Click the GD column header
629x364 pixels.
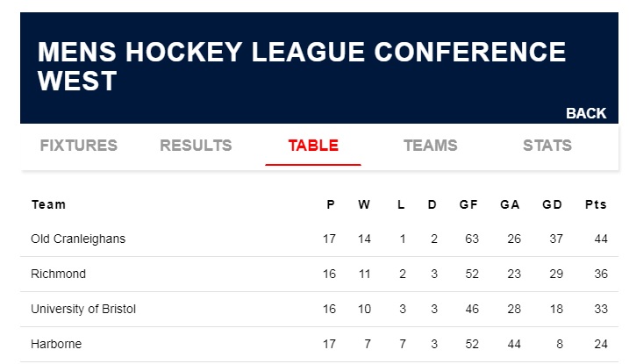point(552,204)
